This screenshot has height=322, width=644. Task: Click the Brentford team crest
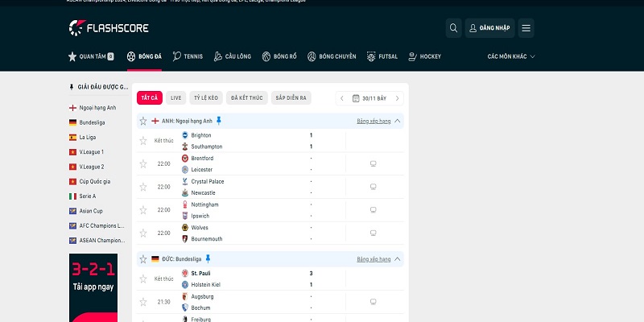(185, 158)
